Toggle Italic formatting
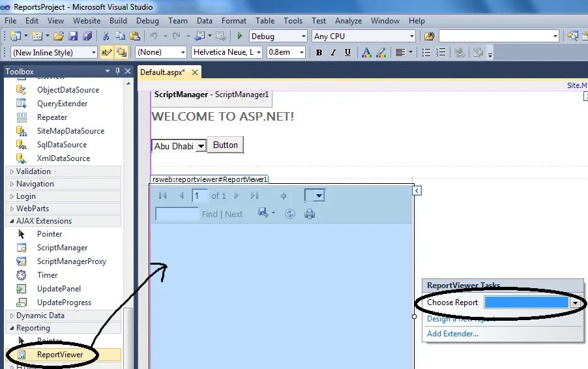 (333, 52)
